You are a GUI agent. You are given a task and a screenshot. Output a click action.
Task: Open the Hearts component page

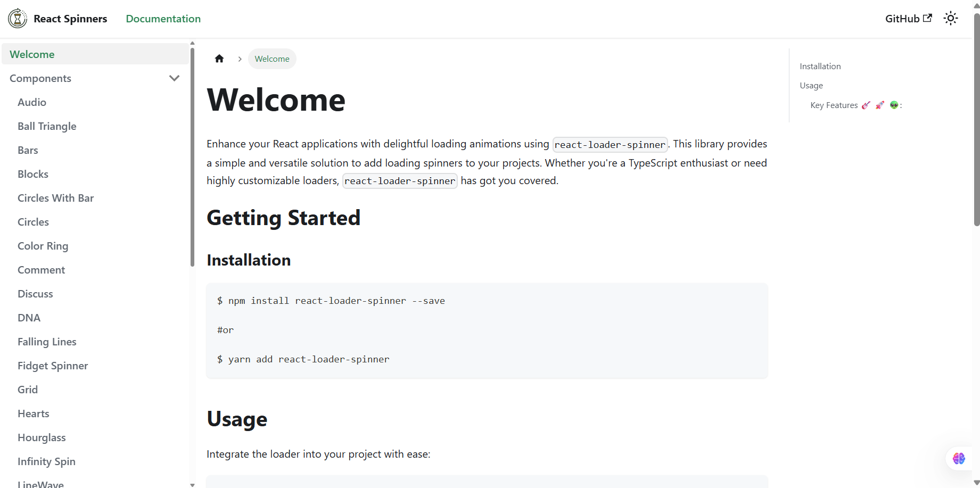tap(34, 413)
